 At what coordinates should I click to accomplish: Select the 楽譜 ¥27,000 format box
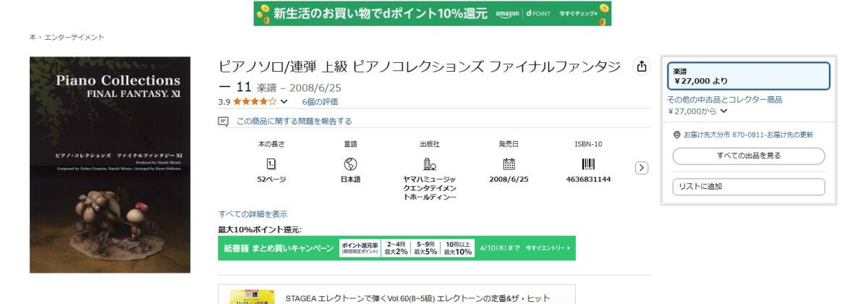coord(748,76)
